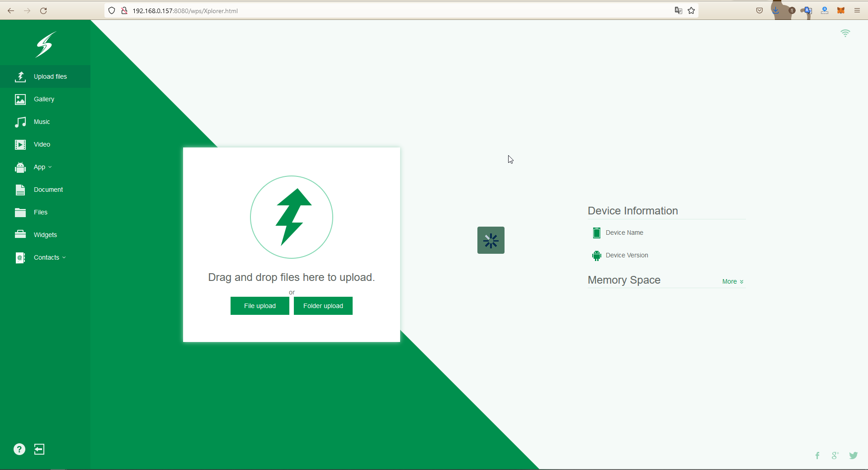
Task: Click the Device Version text label
Action: point(627,255)
